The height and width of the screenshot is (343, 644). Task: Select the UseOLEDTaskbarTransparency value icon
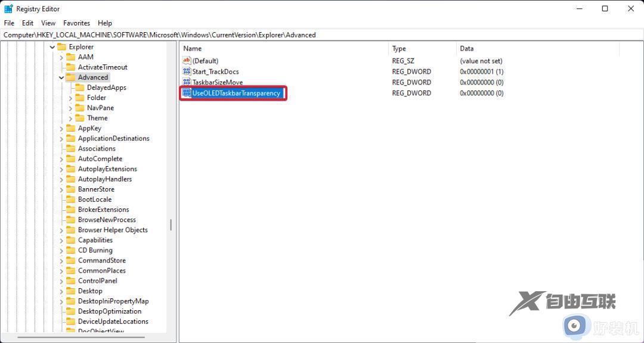click(x=186, y=93)
